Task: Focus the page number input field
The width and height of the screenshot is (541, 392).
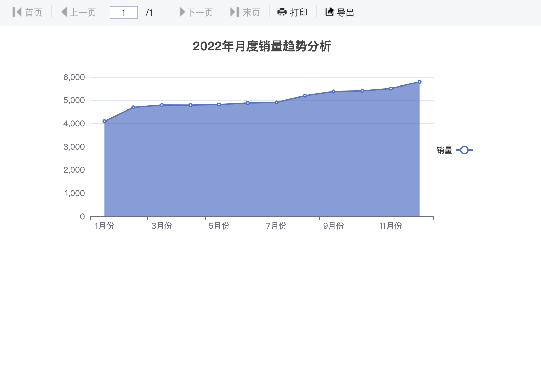Action: (124, 13)
